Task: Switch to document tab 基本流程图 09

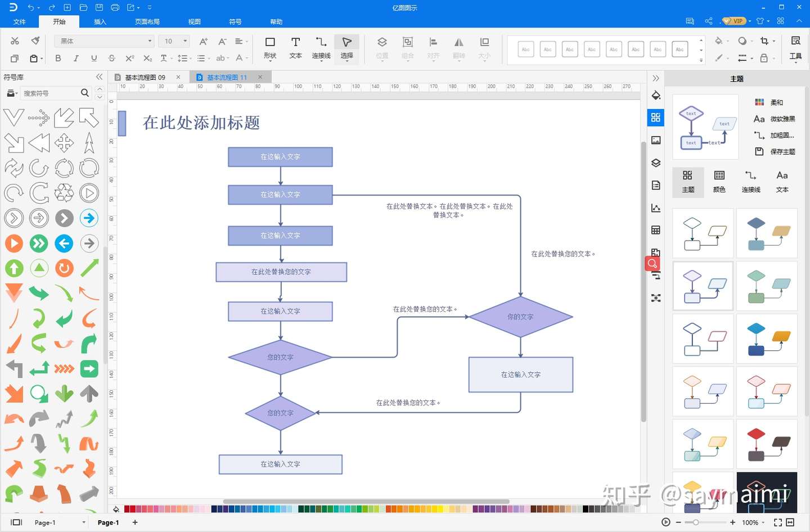Action: pos(145,77)
